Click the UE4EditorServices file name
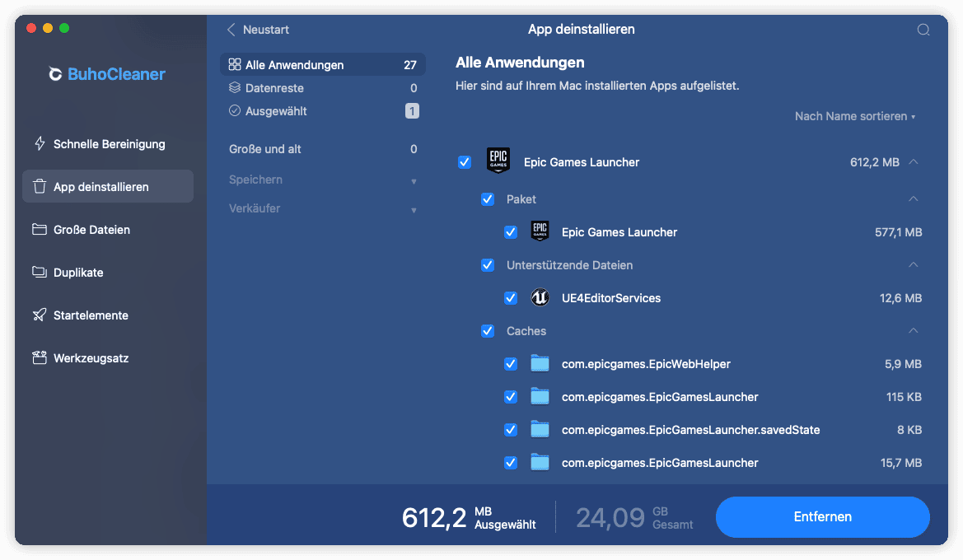The height and width of the screenshot is (560, 963). (x=611, y=298)
